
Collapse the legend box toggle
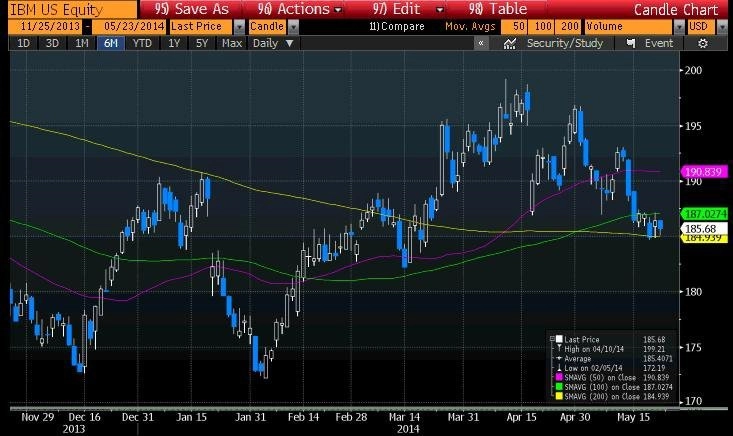pyautogui.click(x=552, y=339)
